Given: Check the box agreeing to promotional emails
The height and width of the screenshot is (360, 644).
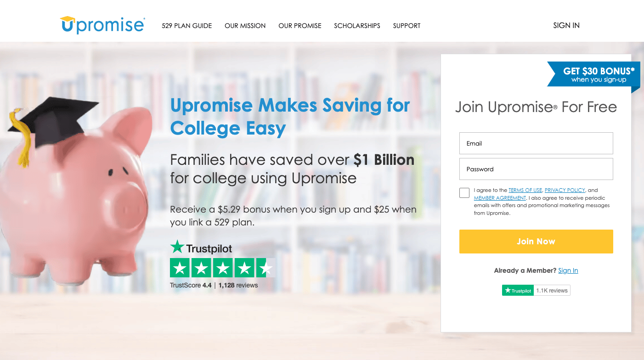Looking at the screenshot, I should coord(464,192).
